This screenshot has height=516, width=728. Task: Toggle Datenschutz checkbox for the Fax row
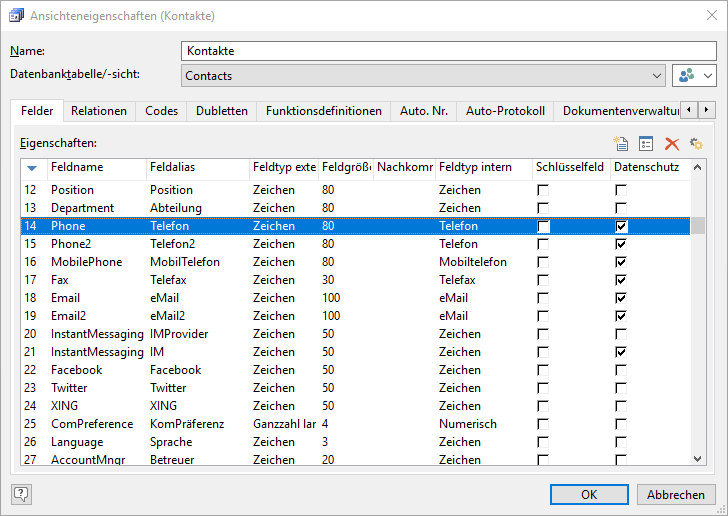(621, 280)
